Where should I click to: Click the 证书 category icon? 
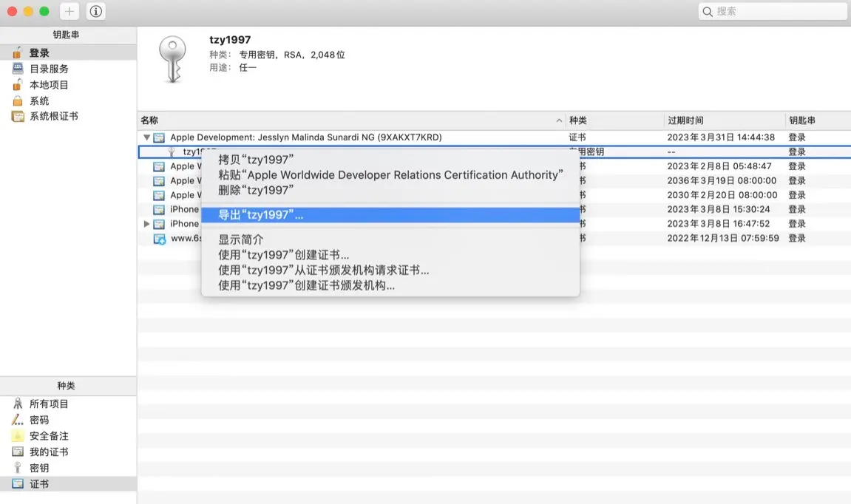coord(18,483)
